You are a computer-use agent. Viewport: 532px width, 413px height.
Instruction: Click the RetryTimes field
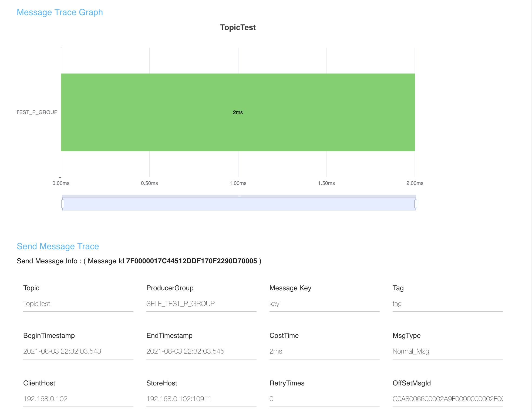[x=324, y=399]
